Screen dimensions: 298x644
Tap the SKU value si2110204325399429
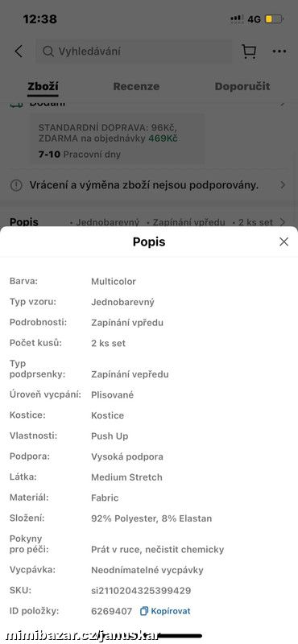pyautogui.click(x=141, y=591)
